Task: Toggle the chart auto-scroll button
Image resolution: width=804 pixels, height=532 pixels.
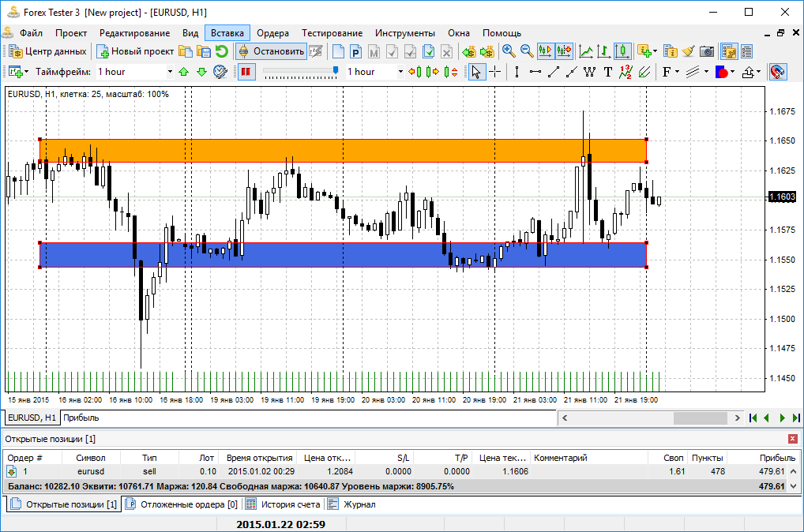Action: pos(545,51)
